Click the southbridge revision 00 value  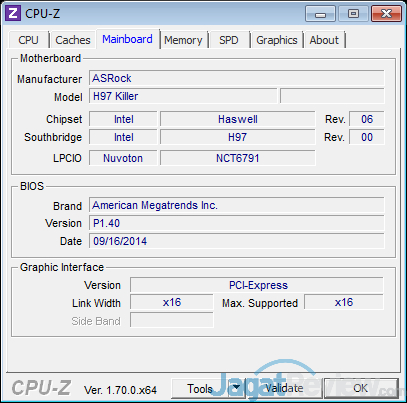click(x=367, y=137)
